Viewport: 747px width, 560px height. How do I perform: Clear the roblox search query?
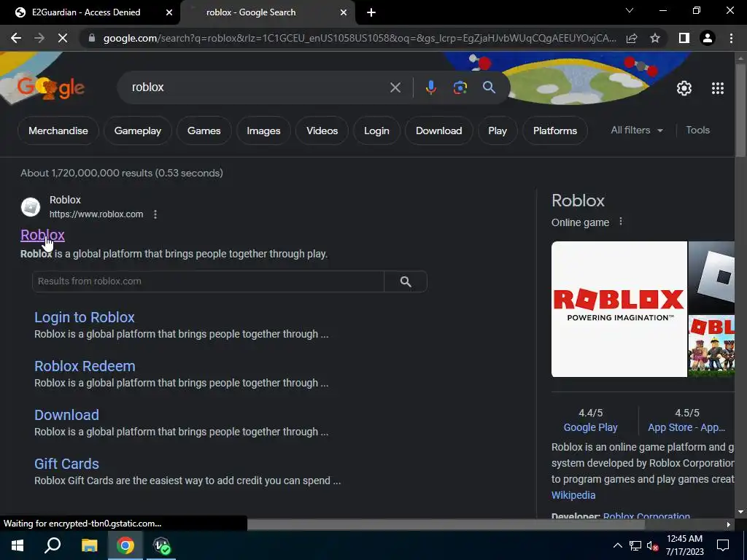(395, 87)
